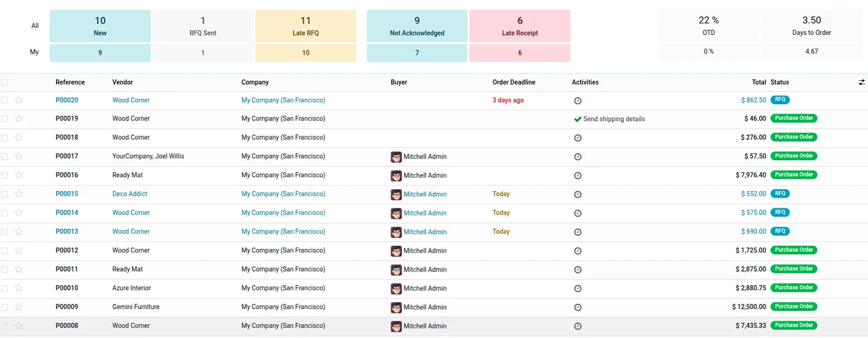
Task: Sort list by Order Deadline column
Action: click(514, 83)
